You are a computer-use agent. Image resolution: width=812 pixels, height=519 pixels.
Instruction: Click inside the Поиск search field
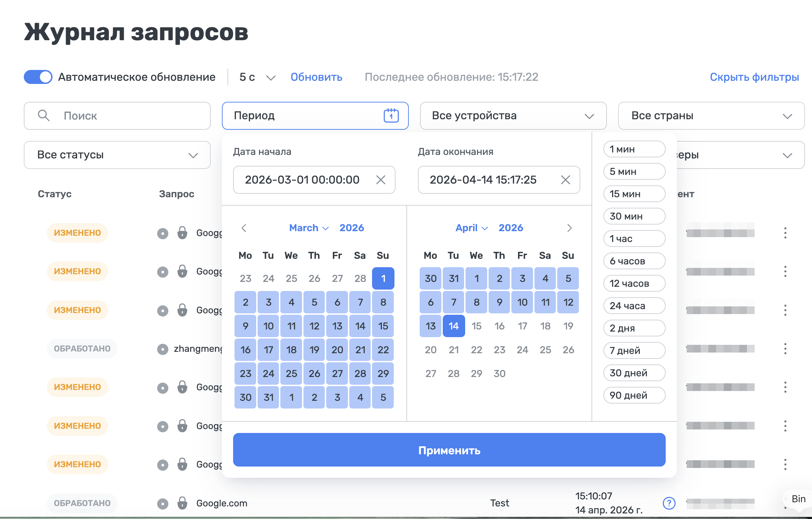(x=117, y=116)
